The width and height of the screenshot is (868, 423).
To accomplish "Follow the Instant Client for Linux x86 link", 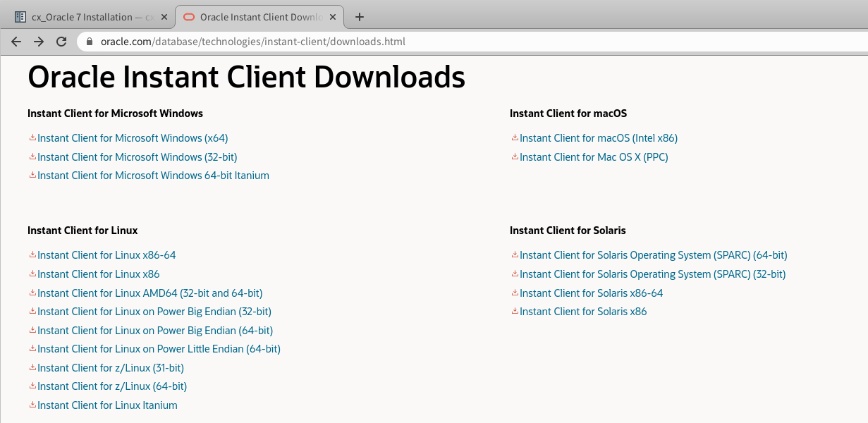I will tap(99, 274).
